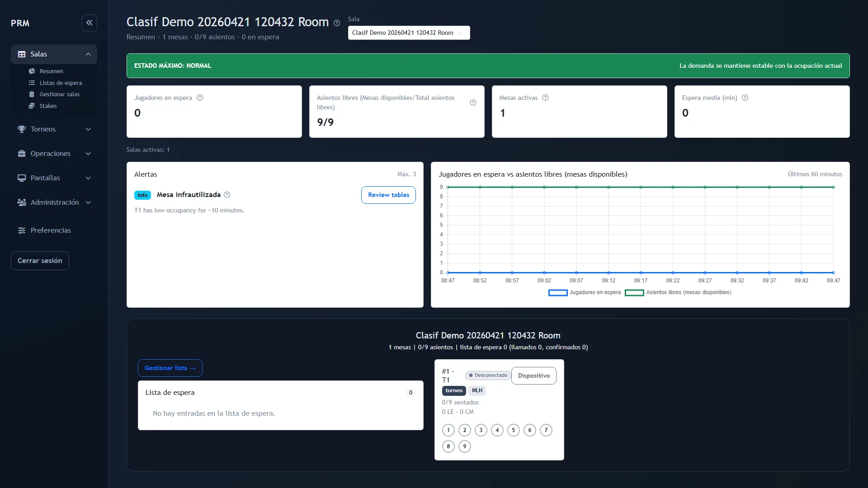Viewport: 868px width, 488px height.
Task: Click the Gestionar salas clipboard icon
Action: [32, 94]
